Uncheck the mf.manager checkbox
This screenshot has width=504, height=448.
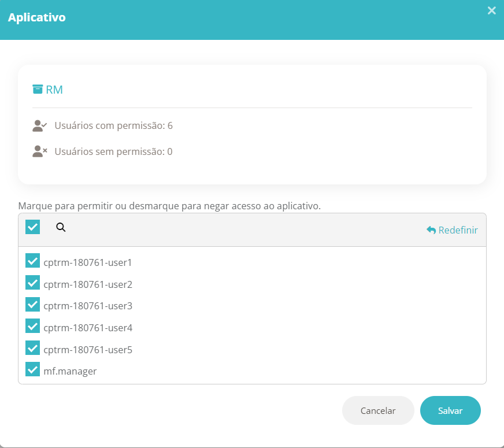[32, 369]
